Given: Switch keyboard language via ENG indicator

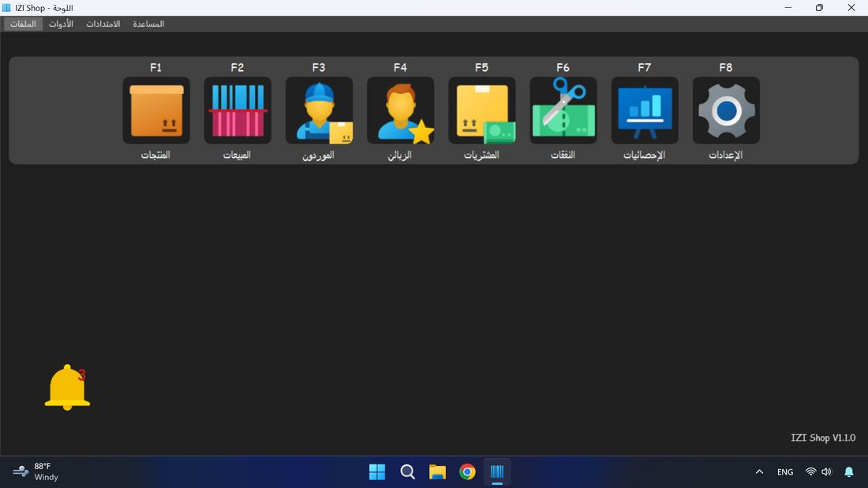Looking at the screenshot, I should tap(785, 471).
